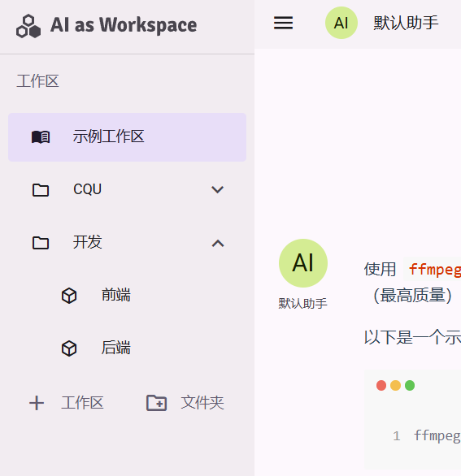
Task: Click the AI as Workspace hexagon logo
Action: (28, 26)
